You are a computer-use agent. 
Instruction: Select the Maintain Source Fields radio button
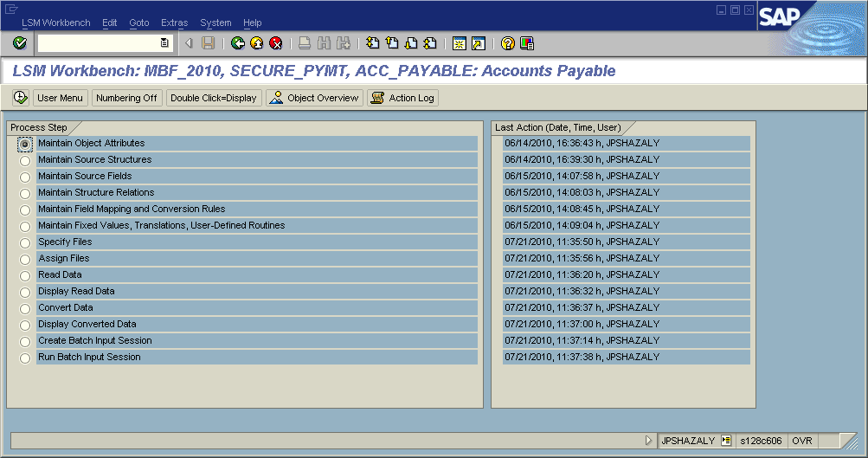pyautogui.click(x=25, y=177)
